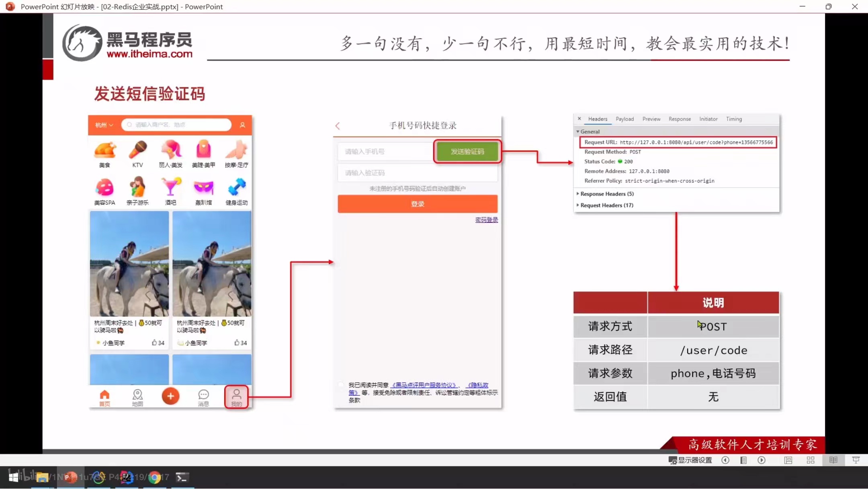Viewport: 868px width, 489px height.
Task: Open slide sorter grid view
Action: (811, 460)
